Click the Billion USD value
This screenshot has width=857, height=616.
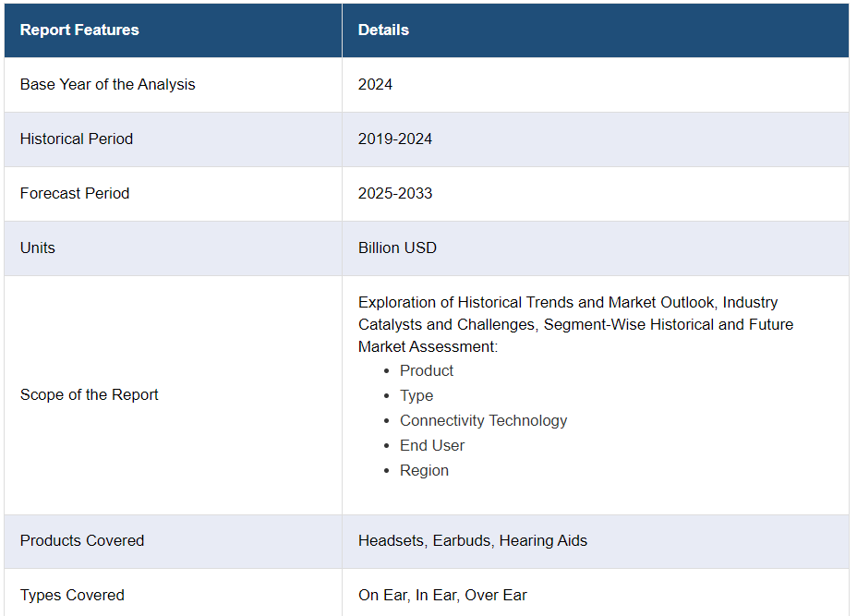pyautogui.click(x=397, y=248)
